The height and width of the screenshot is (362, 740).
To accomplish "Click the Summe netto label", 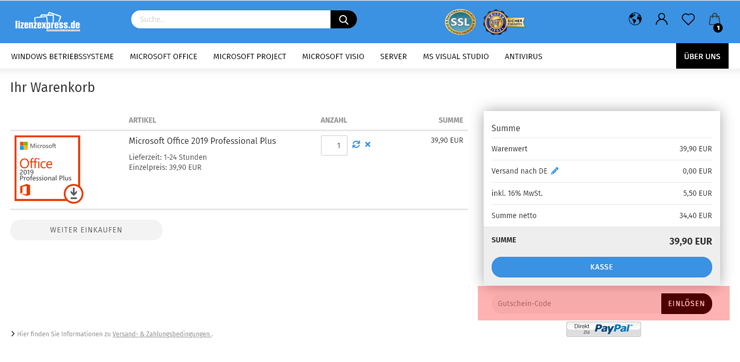I will coord(514,216).
